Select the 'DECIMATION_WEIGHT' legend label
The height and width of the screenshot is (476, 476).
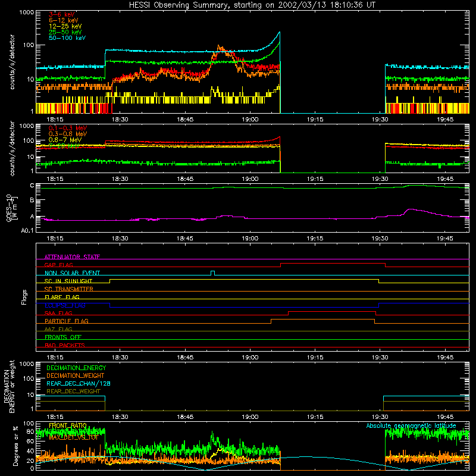click(76, 375)
